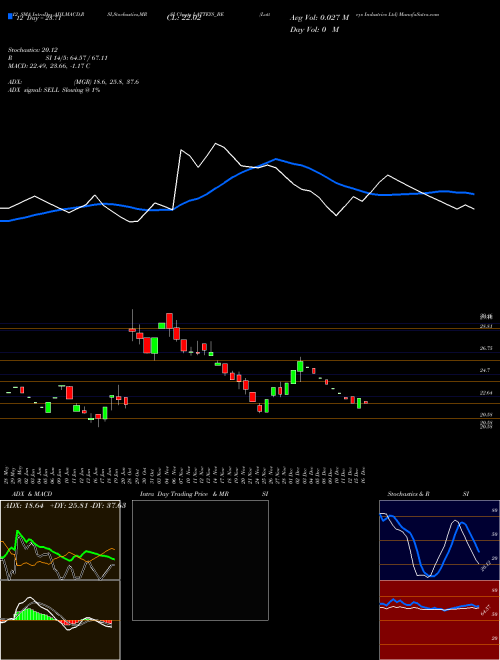Click the 'SI 14/3: 64.57 / 67.11' value

click(77, 58)
